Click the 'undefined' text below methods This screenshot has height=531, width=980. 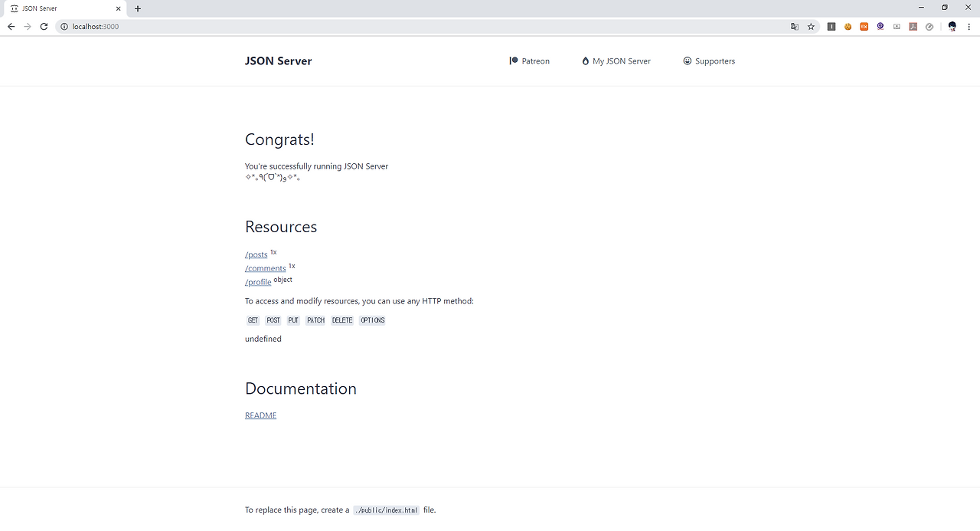tap(263, 339)
